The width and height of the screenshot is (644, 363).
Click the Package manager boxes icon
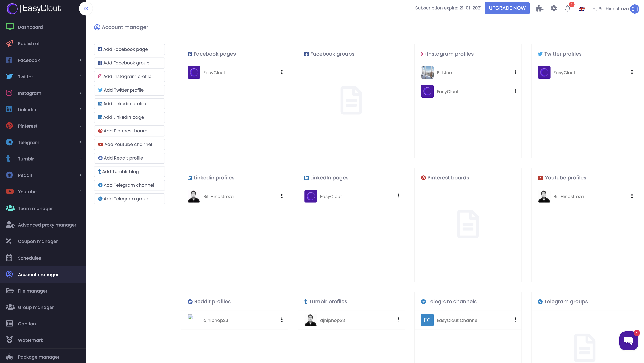pyautogui.click(x=9, y=357)
